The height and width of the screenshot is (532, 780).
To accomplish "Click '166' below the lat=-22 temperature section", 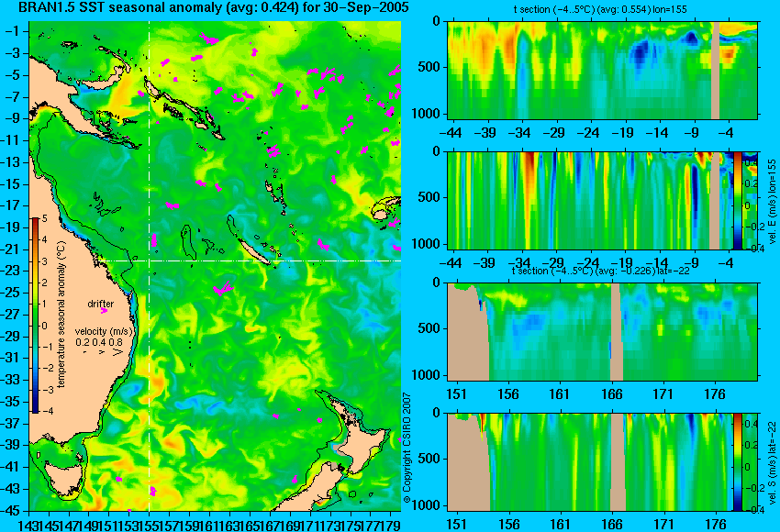I will 611,394.
